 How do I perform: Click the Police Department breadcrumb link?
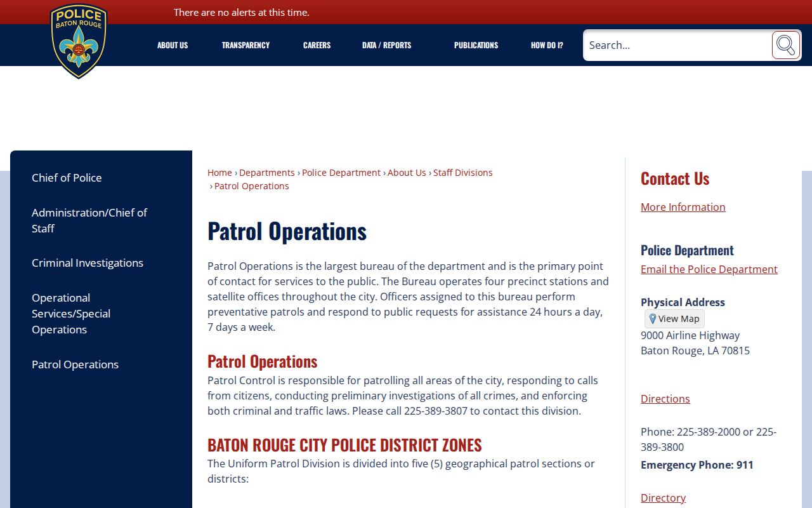point(341,173)
